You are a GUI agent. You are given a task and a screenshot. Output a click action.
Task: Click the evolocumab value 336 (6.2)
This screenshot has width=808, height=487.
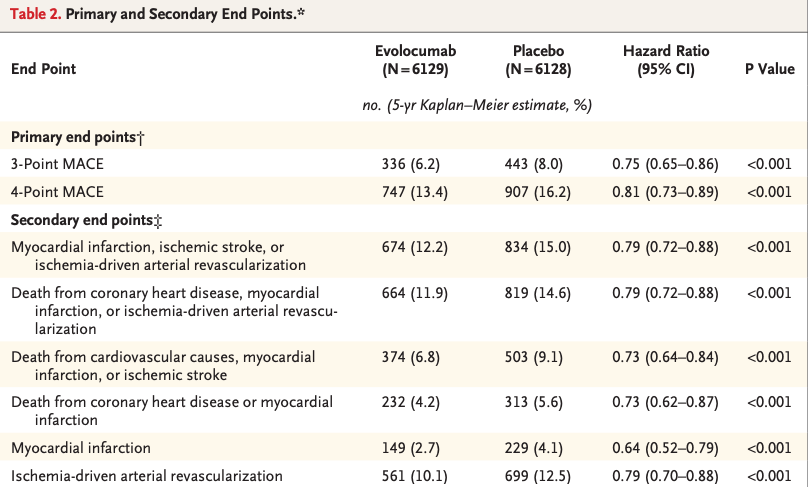pyautogui.click(x=411, y=163)
